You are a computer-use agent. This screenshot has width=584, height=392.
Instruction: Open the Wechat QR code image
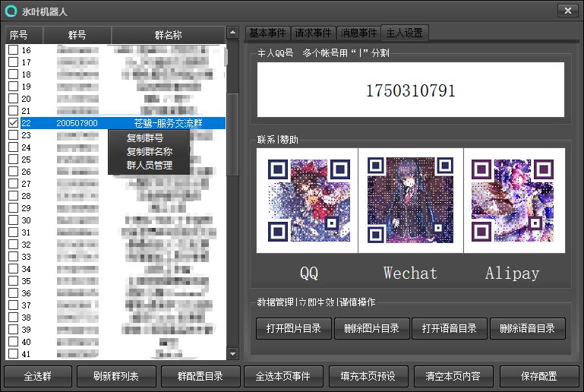coord(410,200)
